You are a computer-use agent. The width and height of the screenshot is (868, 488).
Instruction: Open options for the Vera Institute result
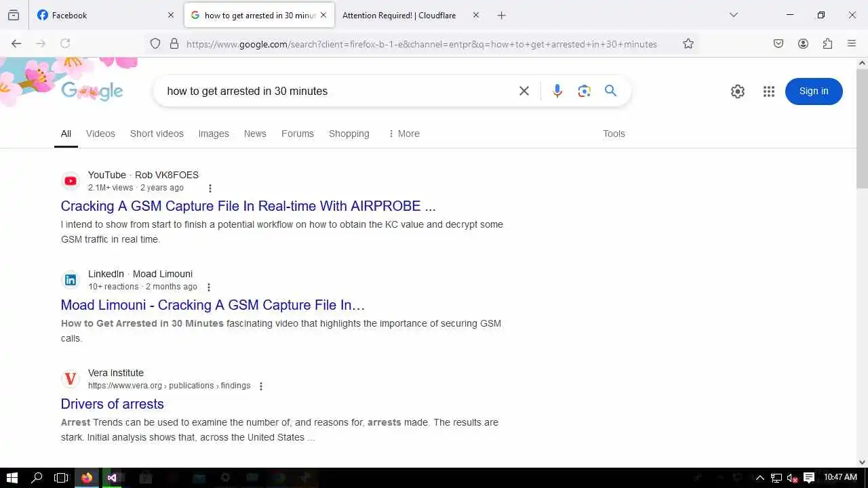click(261, 386)
